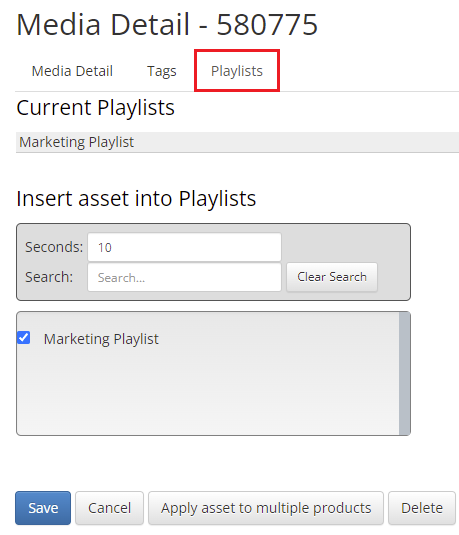Save the media detail changes

pos(43,508)
